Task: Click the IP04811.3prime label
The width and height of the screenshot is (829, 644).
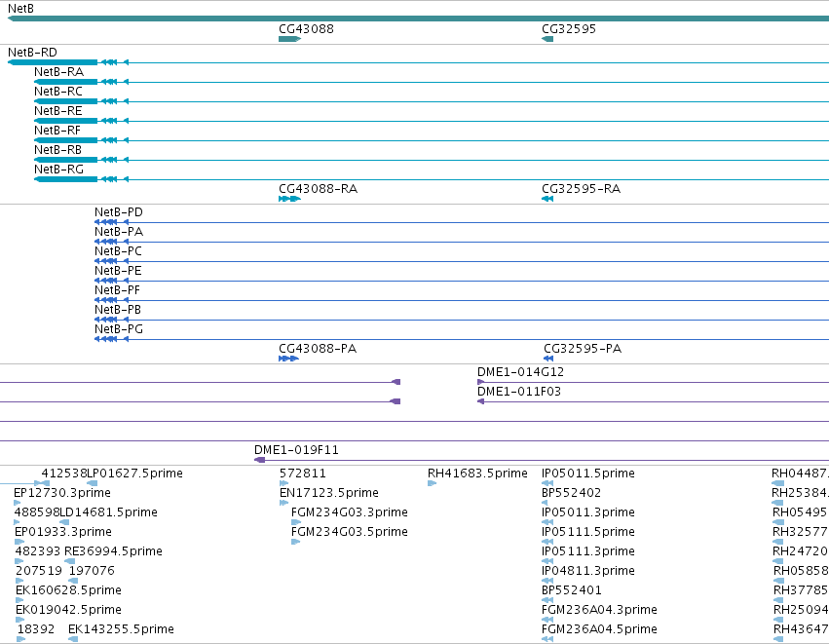Action: [588, 571]
